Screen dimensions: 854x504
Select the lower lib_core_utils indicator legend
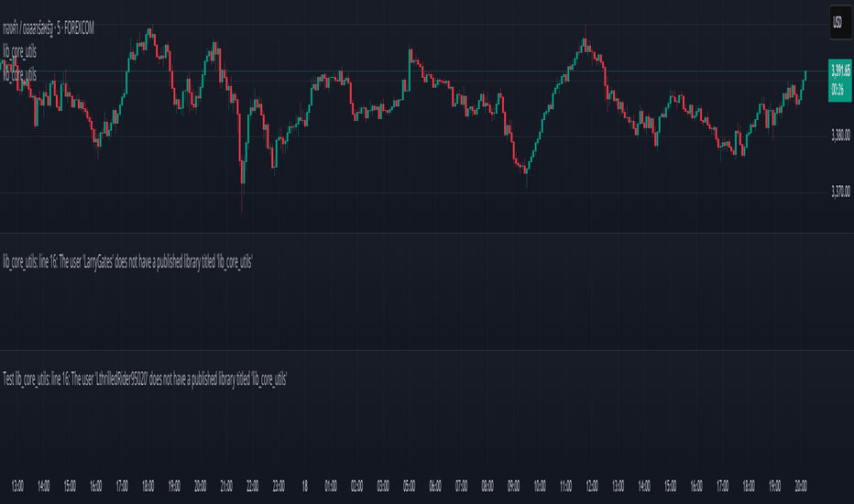(x=19, y=74)
